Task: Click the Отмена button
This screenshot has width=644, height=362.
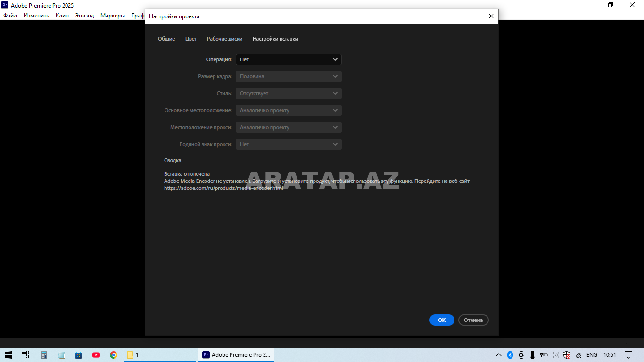Action: click(473, 320)
